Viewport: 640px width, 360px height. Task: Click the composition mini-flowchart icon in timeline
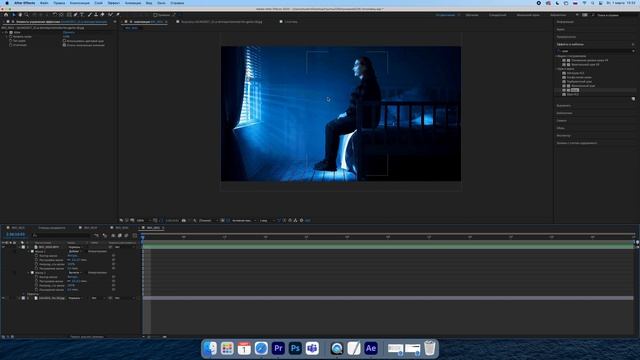(96, 236)
